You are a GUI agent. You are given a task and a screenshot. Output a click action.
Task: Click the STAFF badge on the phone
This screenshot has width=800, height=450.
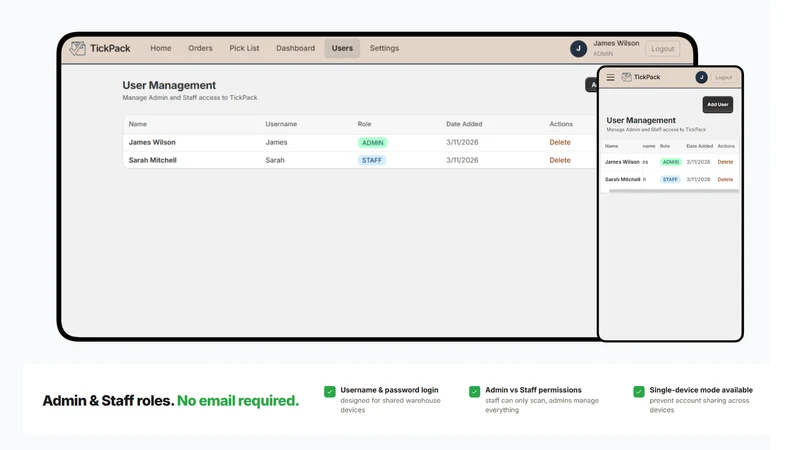(x=670, y=180)
